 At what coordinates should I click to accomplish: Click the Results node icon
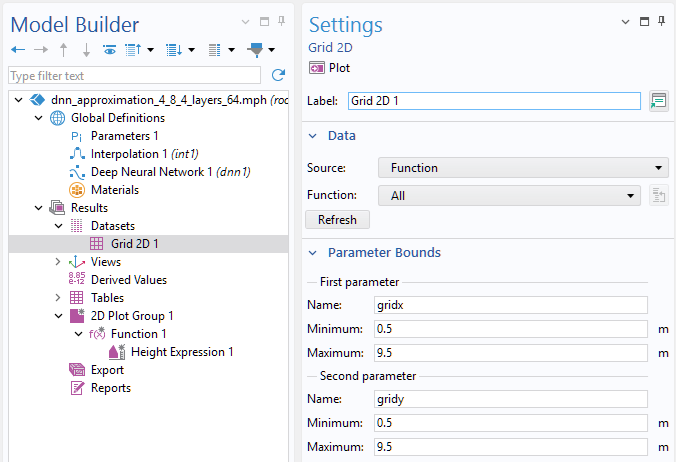point(57,208)
